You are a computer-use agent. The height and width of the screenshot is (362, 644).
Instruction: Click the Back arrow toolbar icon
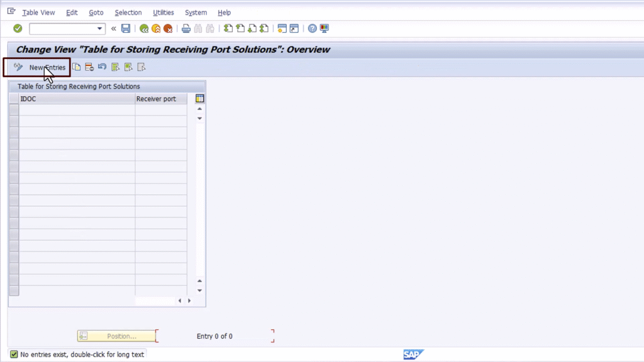(x=144, y=28)
